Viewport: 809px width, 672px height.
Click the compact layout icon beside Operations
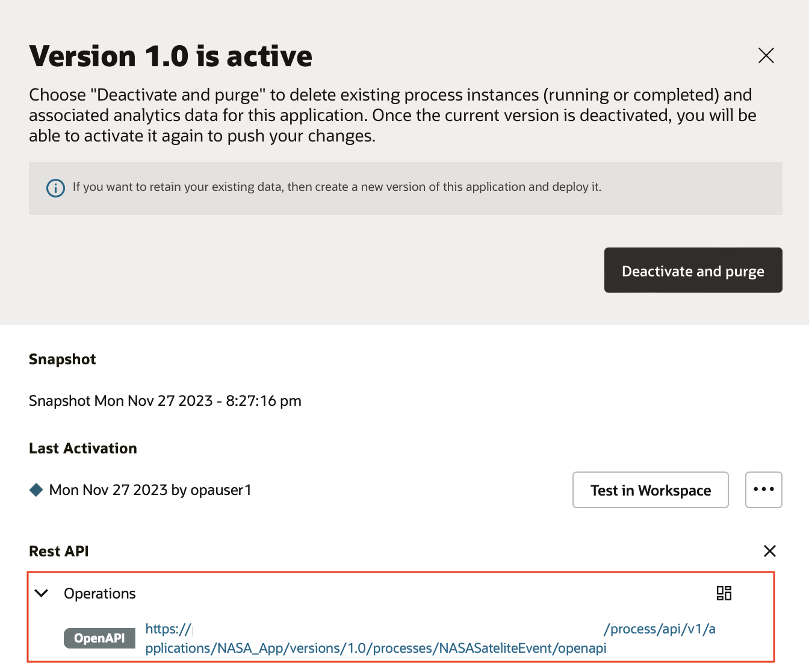724,593
